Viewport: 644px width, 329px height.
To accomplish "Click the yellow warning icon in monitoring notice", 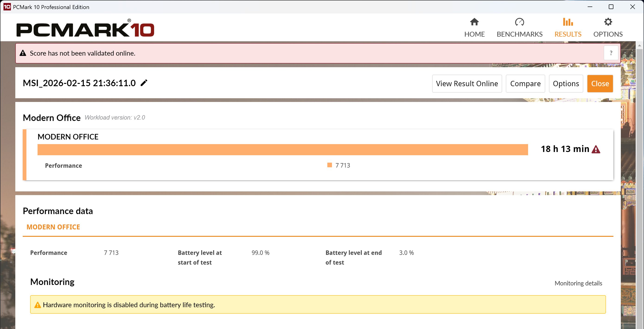I will point(38,305).
